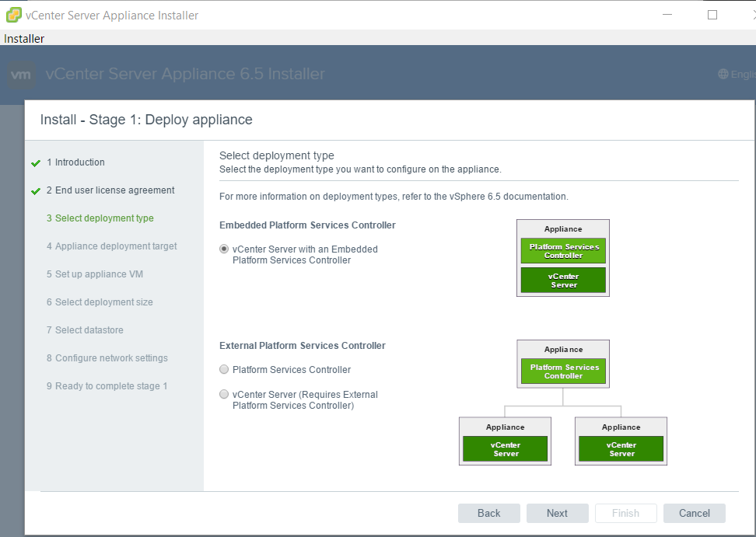756x537 pixels.
Task: Click 'vCenter Server Appliance 6.5 Installer' banner text
Action: coord(185,74)
